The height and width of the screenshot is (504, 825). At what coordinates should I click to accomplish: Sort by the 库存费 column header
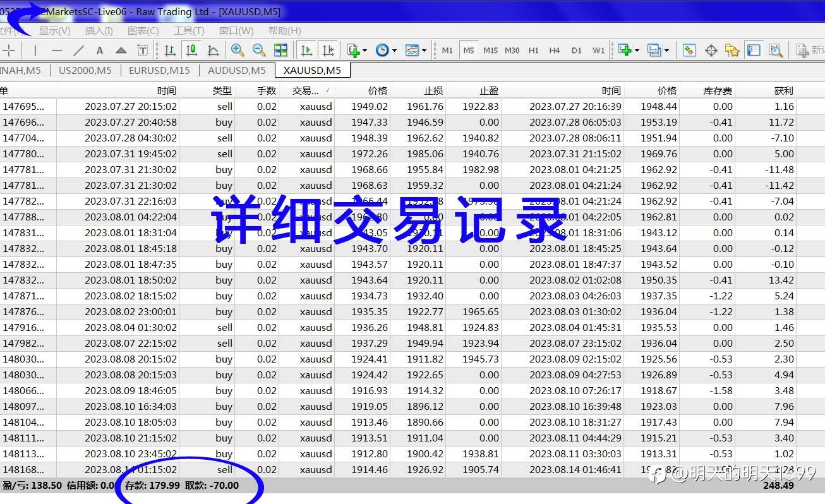[x=718, y=91]
